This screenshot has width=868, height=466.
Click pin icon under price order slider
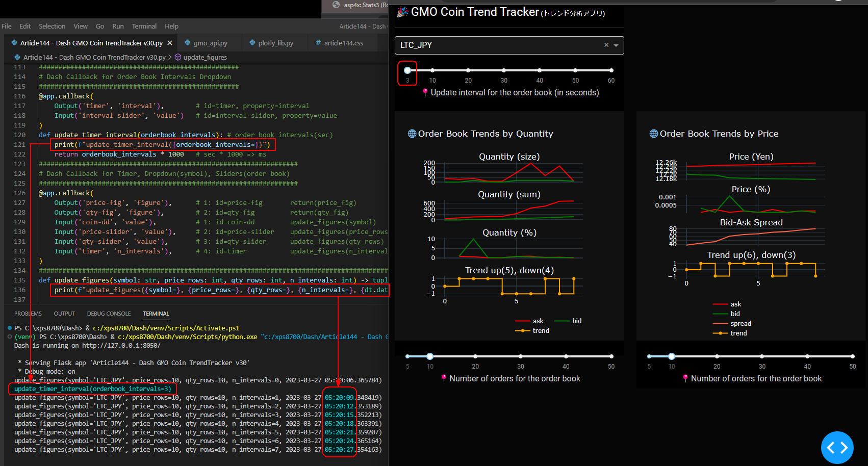point(685,379)
